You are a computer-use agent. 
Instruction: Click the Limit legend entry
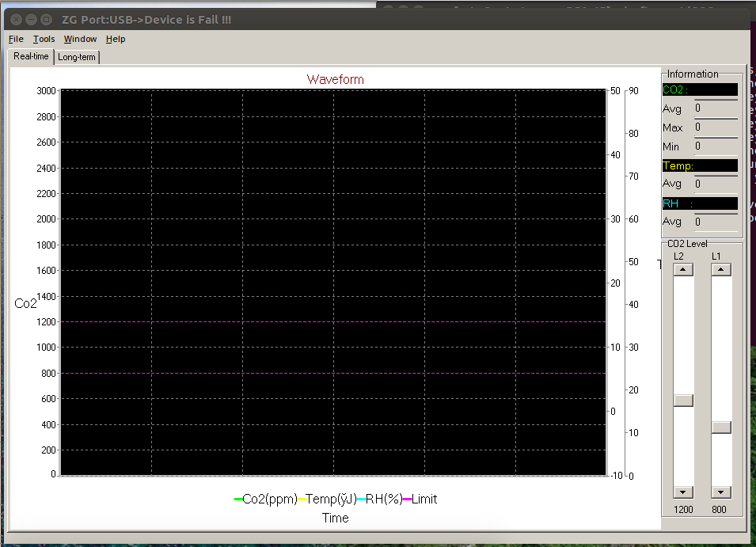[420, 500]
